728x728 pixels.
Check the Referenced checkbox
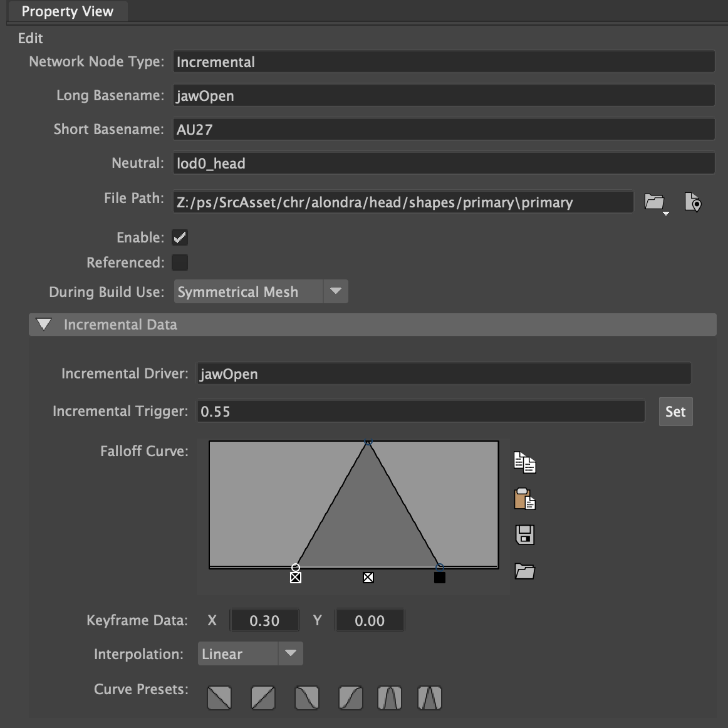[180, 263]
